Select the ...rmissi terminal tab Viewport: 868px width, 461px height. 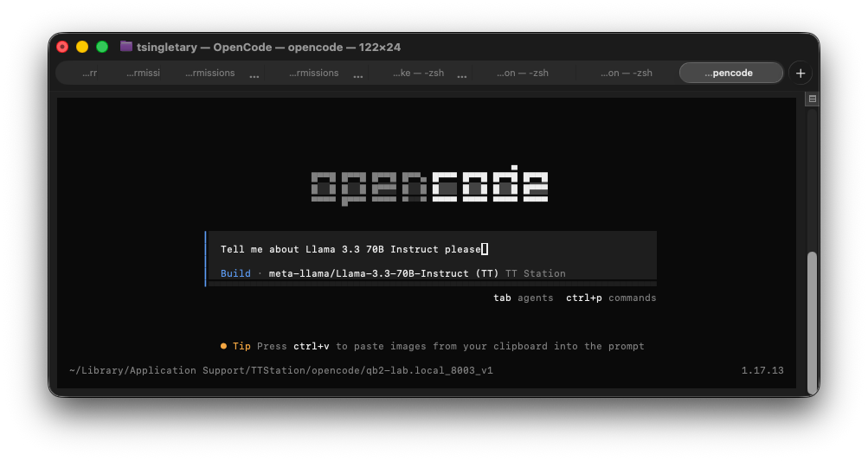(143, 73)
